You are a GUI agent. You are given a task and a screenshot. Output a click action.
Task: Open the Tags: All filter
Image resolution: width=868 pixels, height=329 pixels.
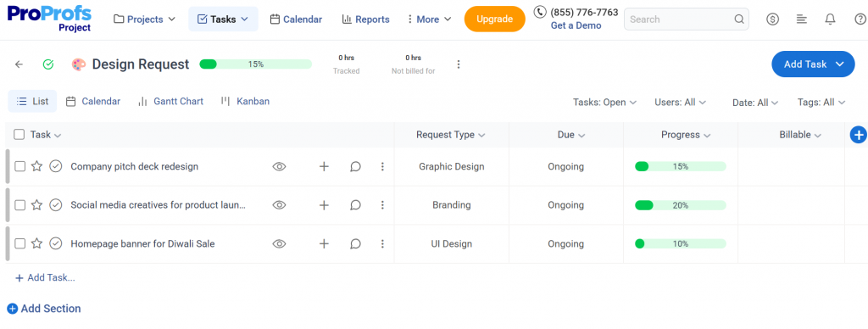point(821,103)
